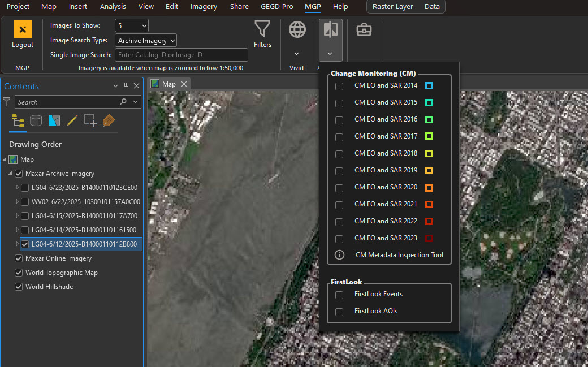The width and height of the screenshot is (588, 367).
Task: Click the Contents filter funnel icon
Action: [x=6, y=102]
